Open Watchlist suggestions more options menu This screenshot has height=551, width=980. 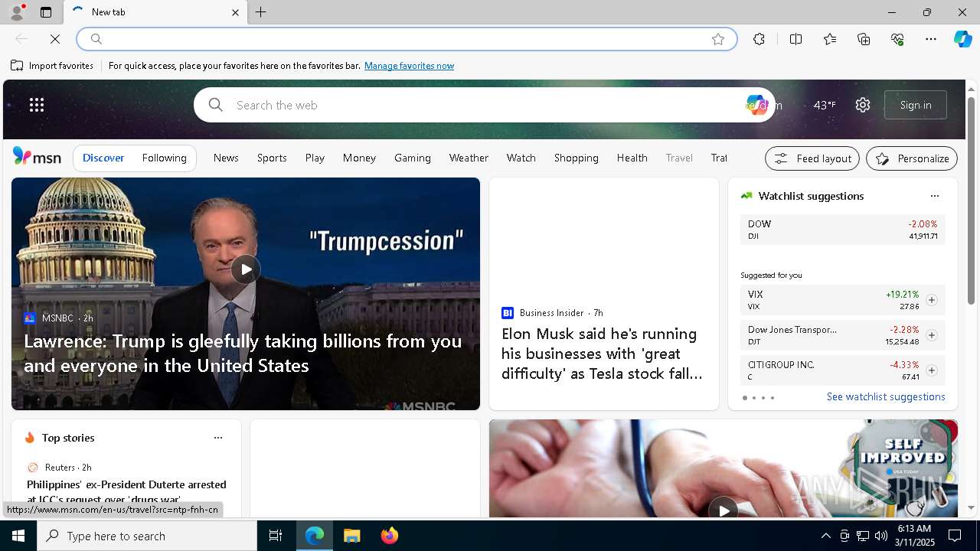[x=934, y=196]
